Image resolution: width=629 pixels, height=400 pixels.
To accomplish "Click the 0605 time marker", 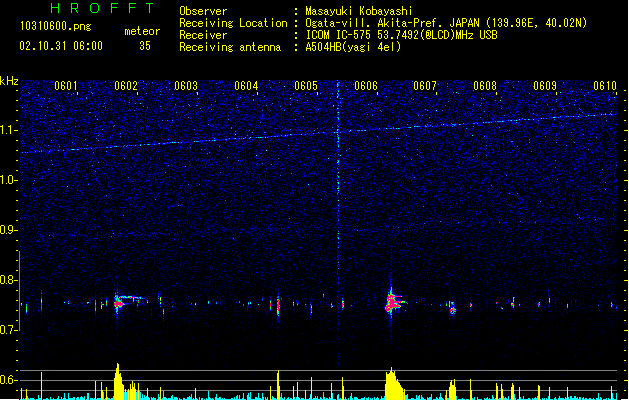I will point(306,86).
